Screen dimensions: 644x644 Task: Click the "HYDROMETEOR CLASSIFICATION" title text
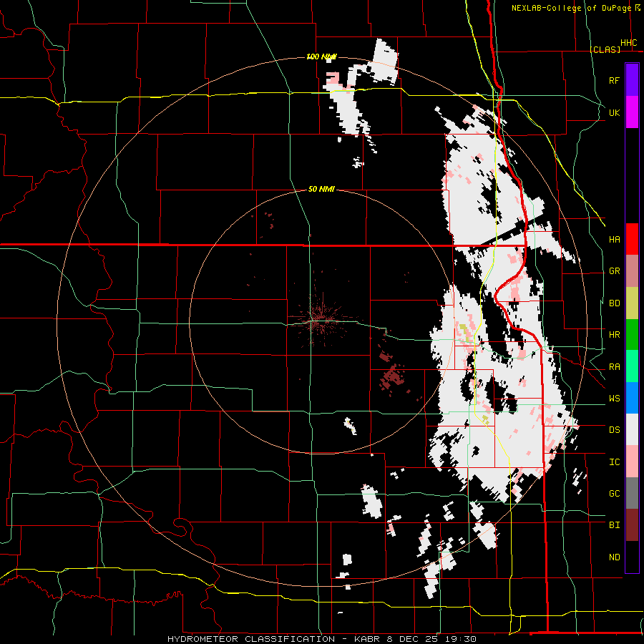pos(251,639)
